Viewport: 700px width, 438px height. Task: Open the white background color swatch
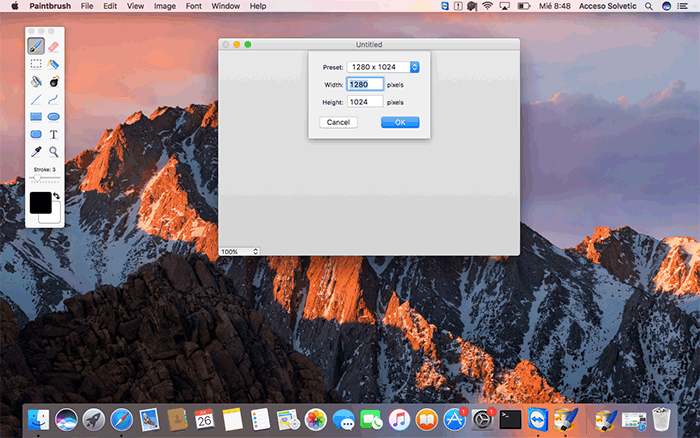[x=54, y=218]
